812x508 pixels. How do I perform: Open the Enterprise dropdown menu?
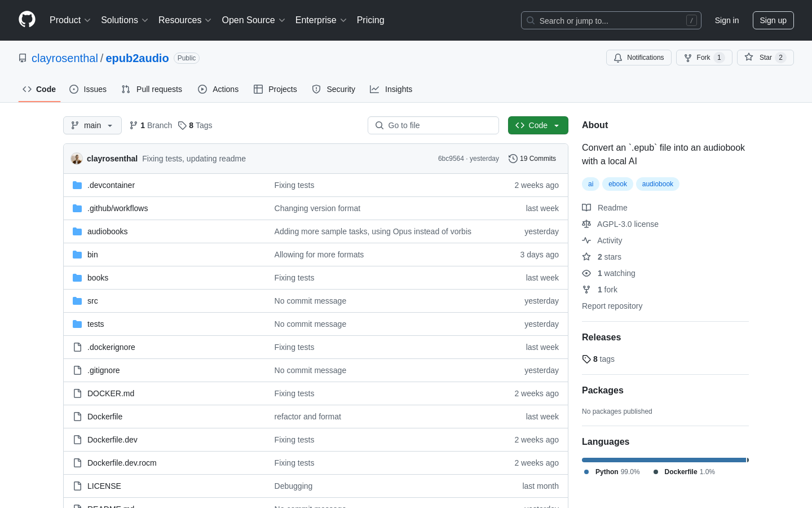(321, 20)
